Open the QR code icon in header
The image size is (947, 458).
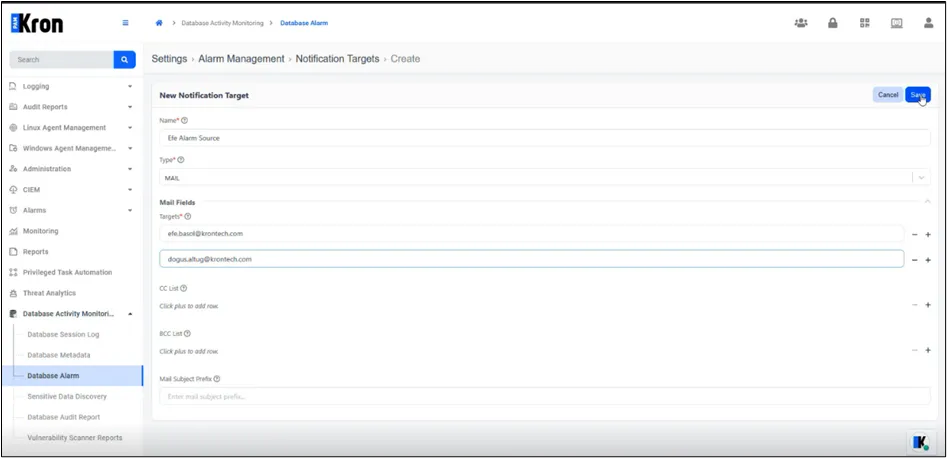coord(865,23)
